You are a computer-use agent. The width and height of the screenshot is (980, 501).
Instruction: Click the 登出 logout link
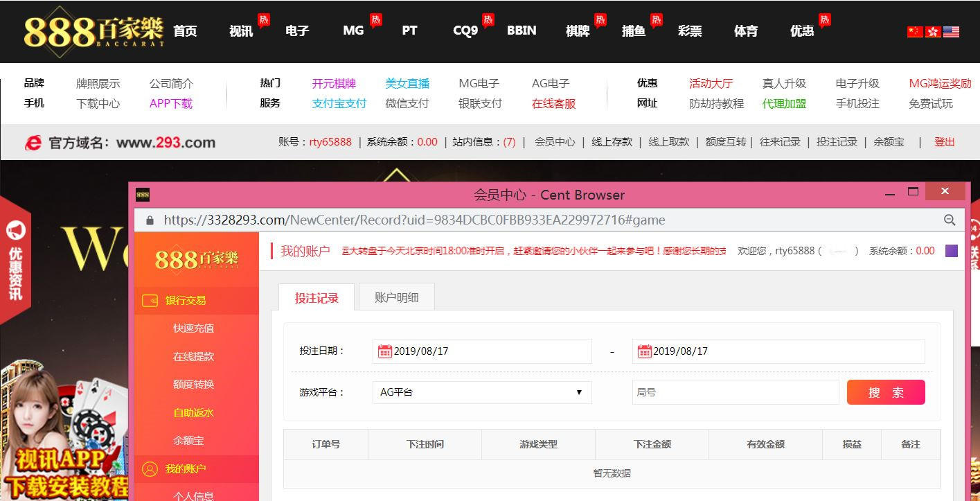click(945, 142)
